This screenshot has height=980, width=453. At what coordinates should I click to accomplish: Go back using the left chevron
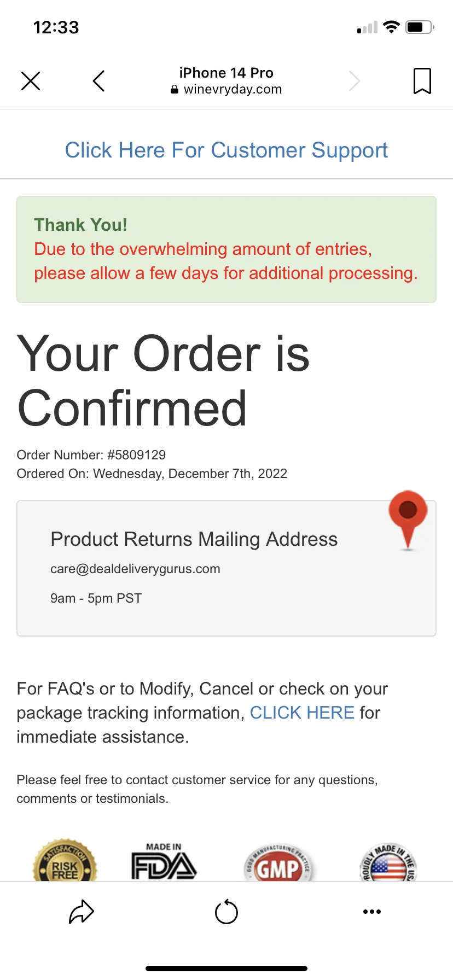[98, 81]
